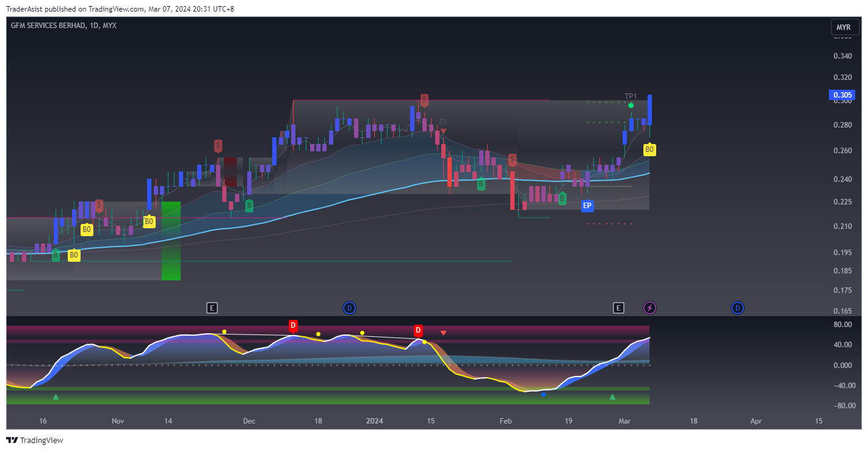Click the second red D divergence marker

[418, 330]
